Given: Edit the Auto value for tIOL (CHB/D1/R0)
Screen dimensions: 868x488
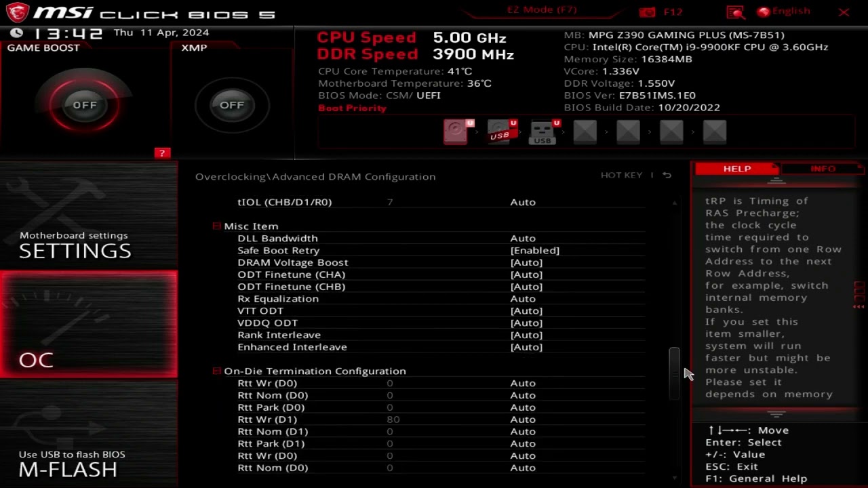Looking at the screenshot, I should tap(523, 202).
